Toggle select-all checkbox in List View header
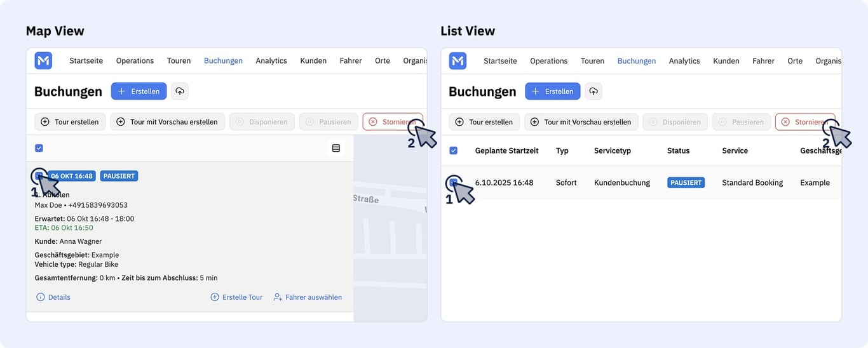The height and width of the screenshot is (348, 868). pos(453,151)
